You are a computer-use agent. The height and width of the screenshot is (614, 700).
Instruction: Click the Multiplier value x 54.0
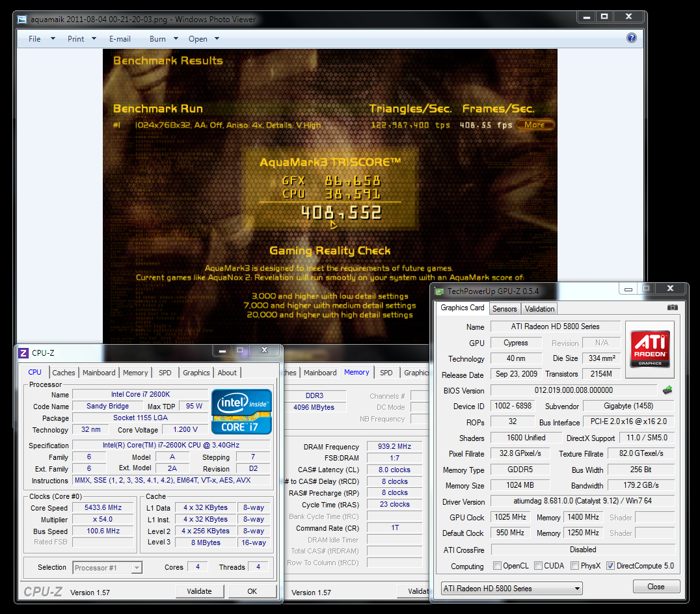pyautogui.click(x=103, y=520)
